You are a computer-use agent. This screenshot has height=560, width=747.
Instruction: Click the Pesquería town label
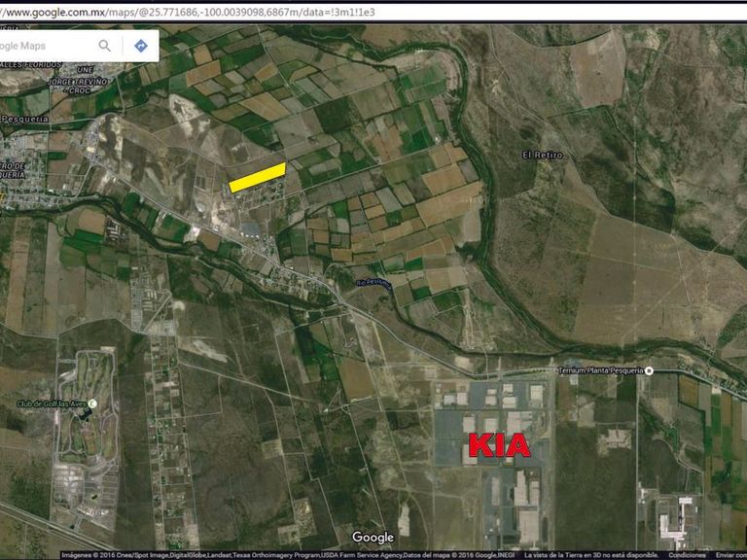tap(23, 119)
